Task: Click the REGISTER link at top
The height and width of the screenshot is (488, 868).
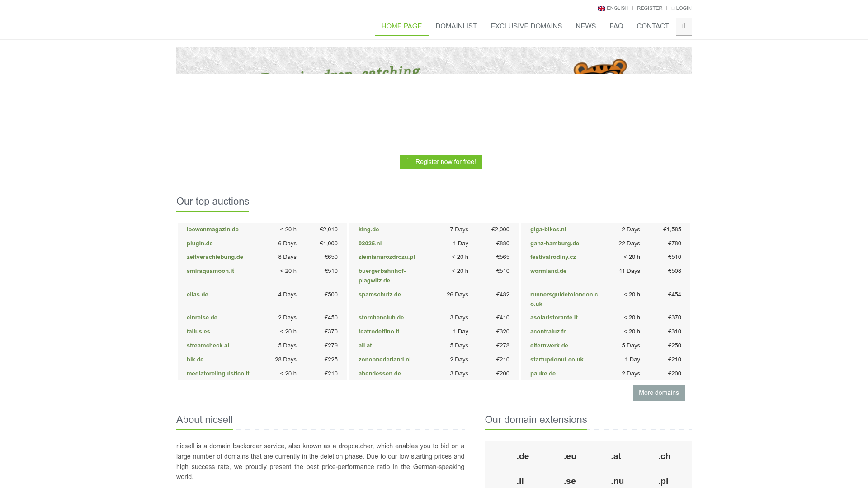Action: [x=650, y=8]
